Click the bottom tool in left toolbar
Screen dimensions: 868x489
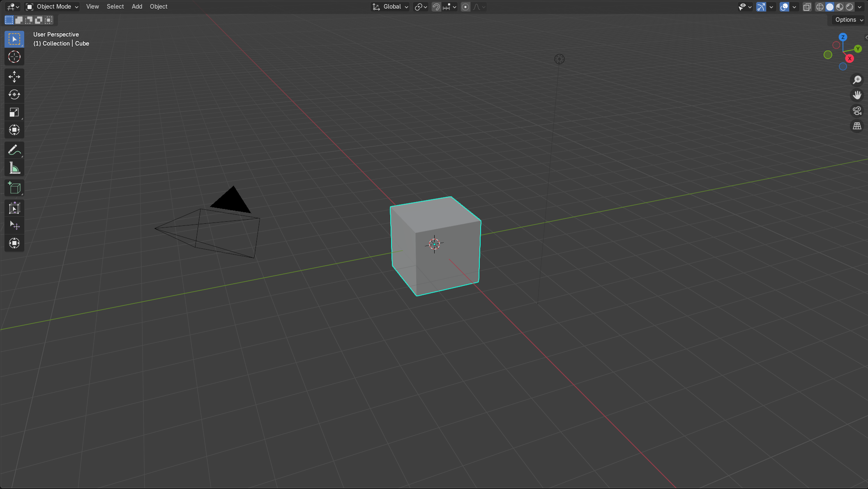(14, 243)
